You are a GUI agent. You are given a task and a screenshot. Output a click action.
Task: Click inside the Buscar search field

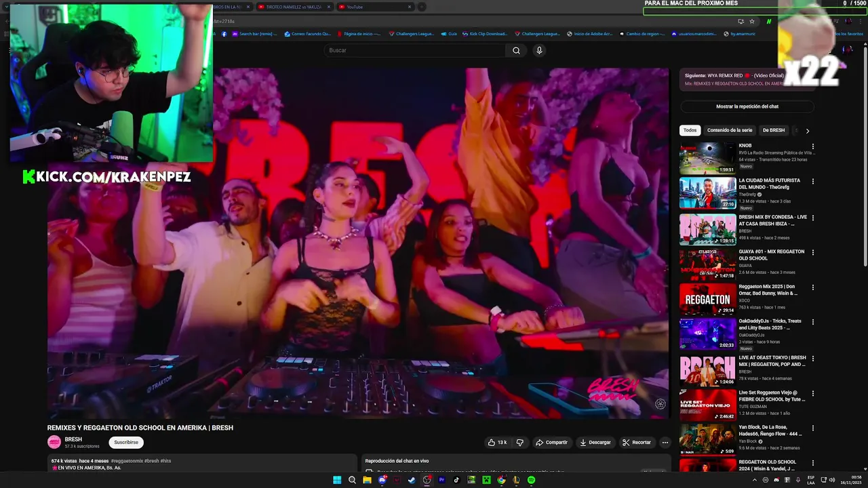pos(415,50)
